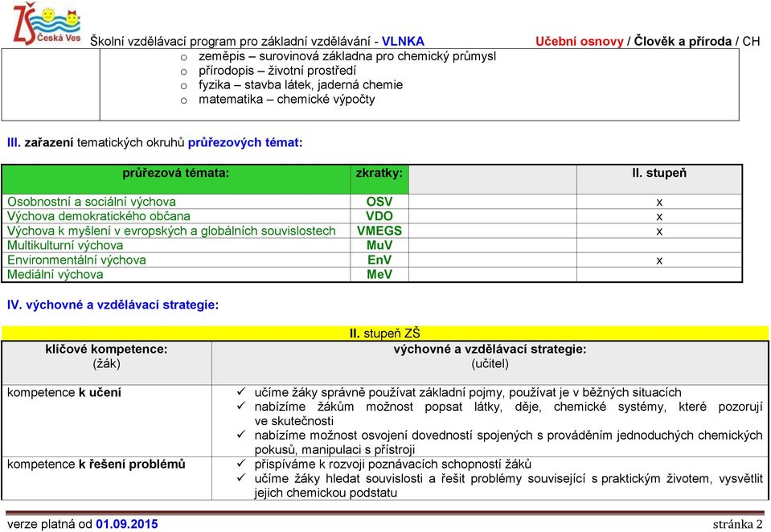Click the VMEGS abbreviation cell

point(379,231)
